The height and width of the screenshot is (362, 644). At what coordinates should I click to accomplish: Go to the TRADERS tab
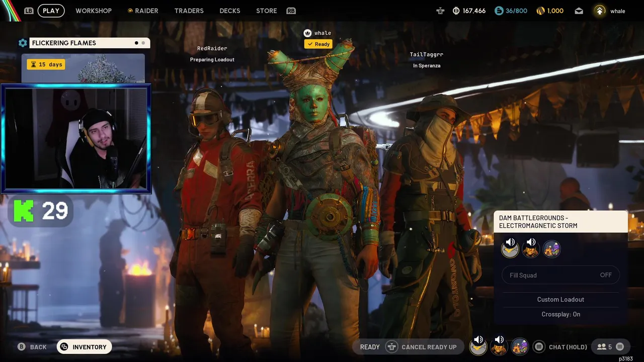[189, 11]
